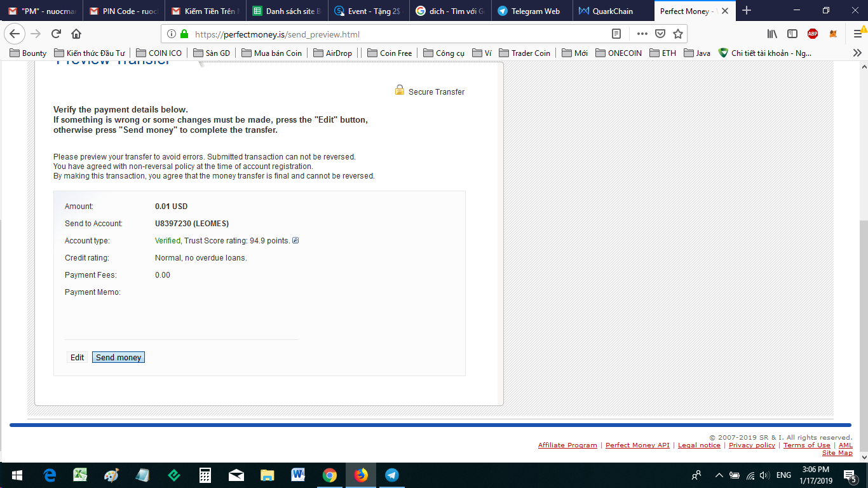Open the Công cụ bookmarks folder
This screenshot has width=868, height=488.
point(444,53)
